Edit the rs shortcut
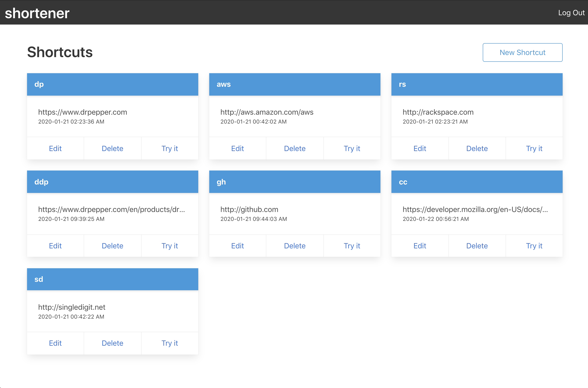The height and width of the screenshot is (388, 588). [420, 149]
